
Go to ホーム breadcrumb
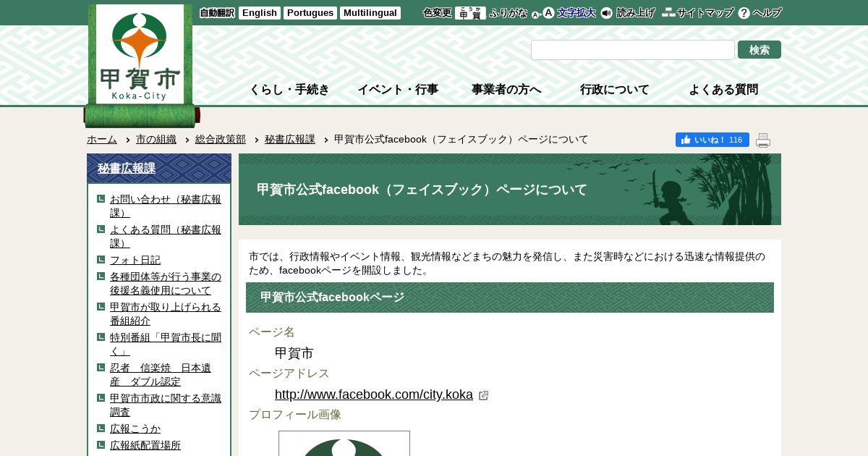[102, 139]
